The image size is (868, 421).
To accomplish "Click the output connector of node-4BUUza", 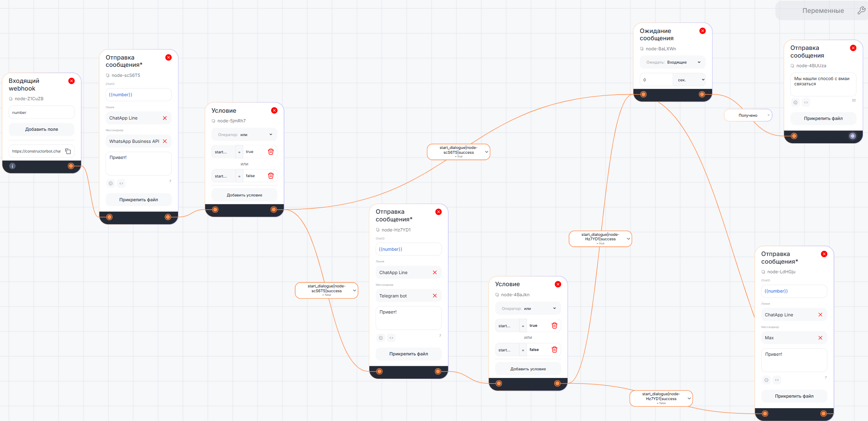I will pos(852,136).
